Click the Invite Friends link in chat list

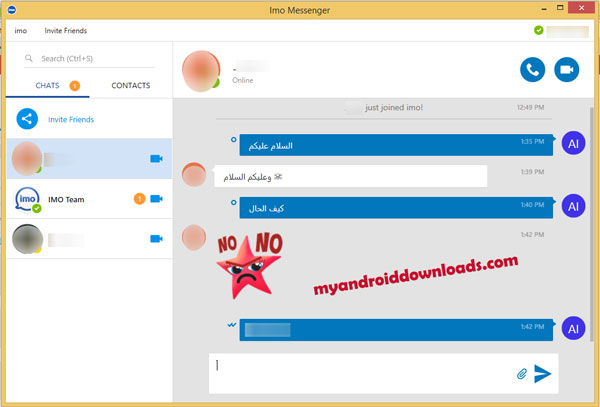(x=71, y=119)
